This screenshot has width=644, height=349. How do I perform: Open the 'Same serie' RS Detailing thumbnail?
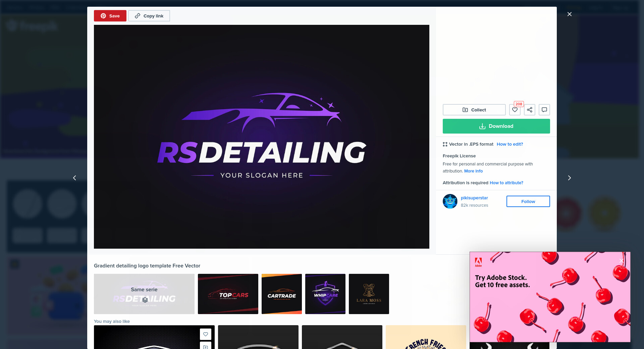coord(144,294)
